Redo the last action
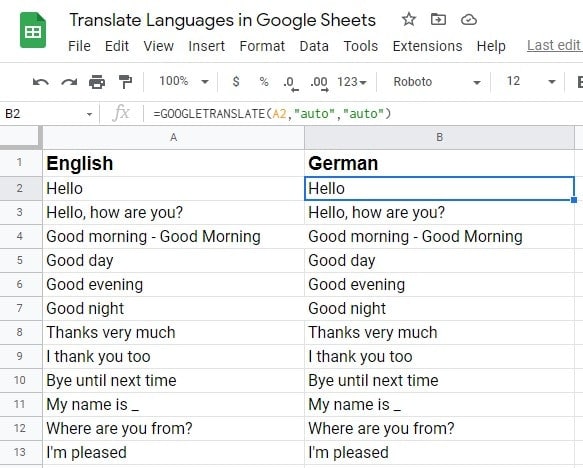Image resolution: width=583 pixels, height=468 pixels. [69, 82]
